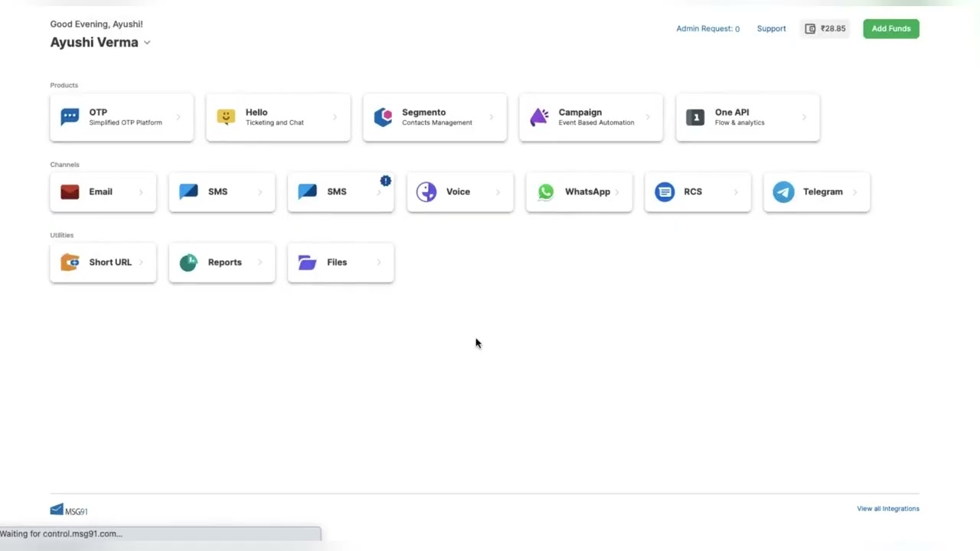Click the "Waiting for control.msg91.com..." status text
This screenshot has height=551, width=980.
coord(61,534)
